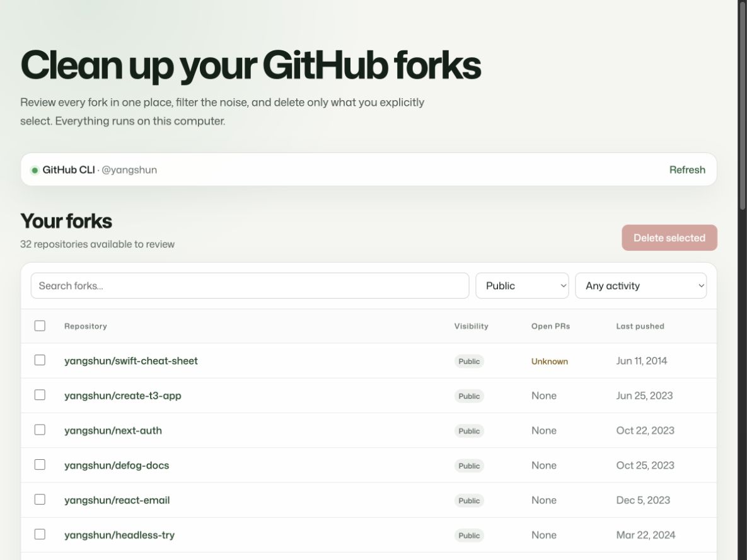Image resolution: width=747 pixels, height=560 pixels.
Task: Click the Last pushed column header
Action: pos(640,326)
